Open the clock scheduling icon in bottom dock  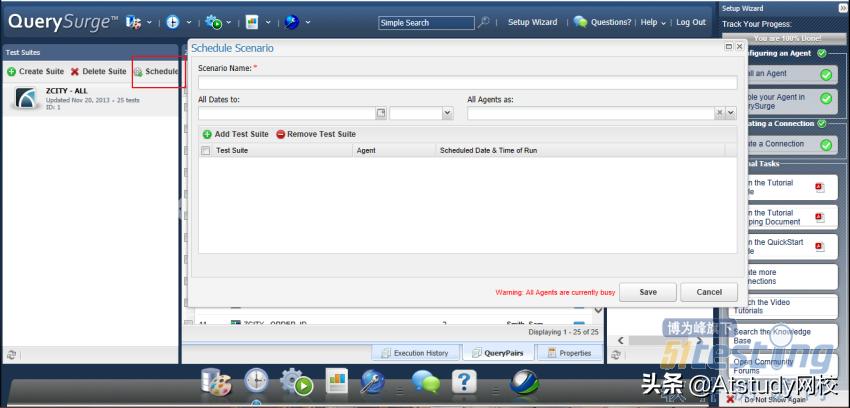click(x=256, y=381)
